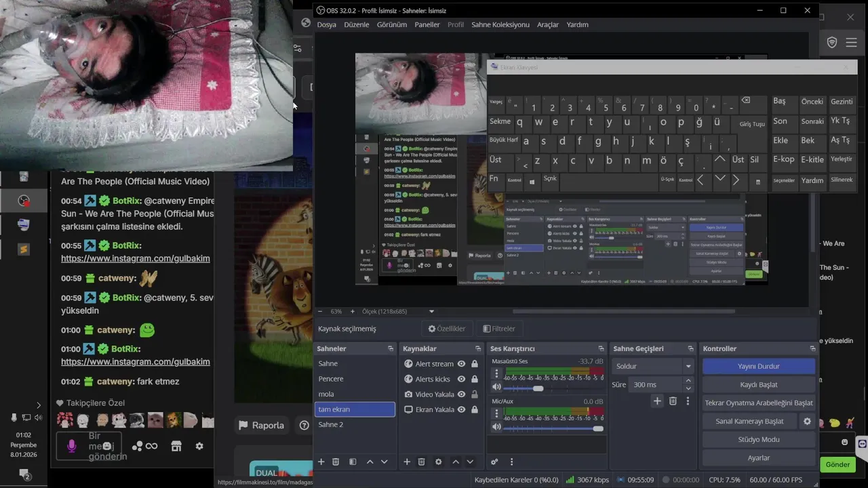Click Kaydı Başlat to start recording

pos(759,384)
